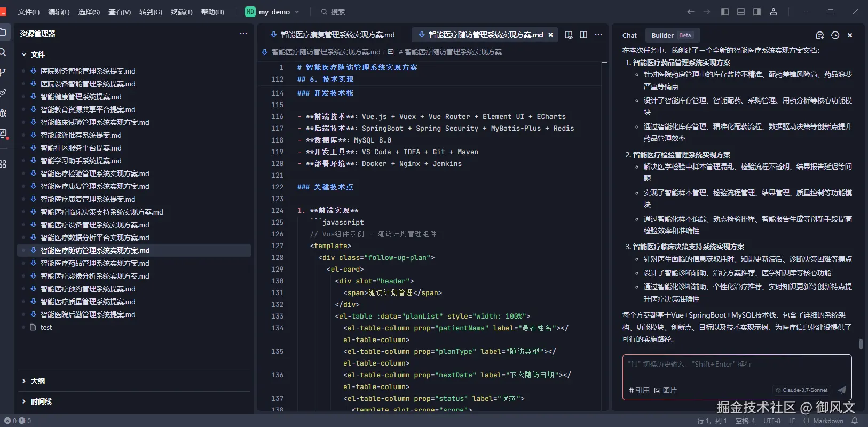Click the notification bell in status bar

pyautogui.click(x=855, y=421)
